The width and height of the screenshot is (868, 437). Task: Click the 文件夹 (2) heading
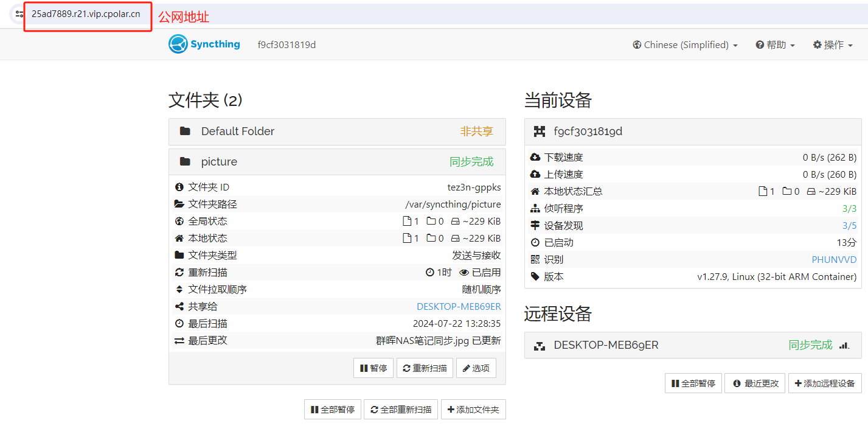[x=206, y=100]
